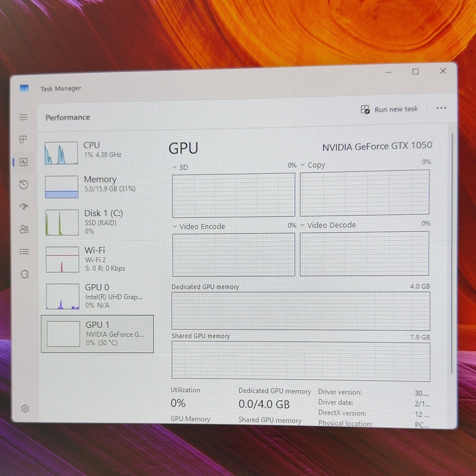
Task: Open the Users page icon
Action: pyautogui.click(x=24, y=229)
